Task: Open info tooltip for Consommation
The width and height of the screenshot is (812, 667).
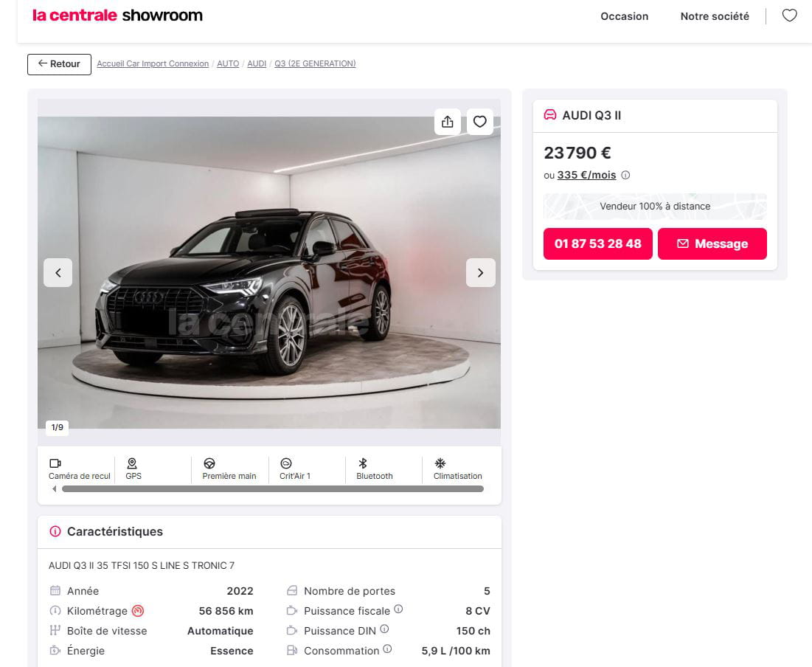Action: 388,649
